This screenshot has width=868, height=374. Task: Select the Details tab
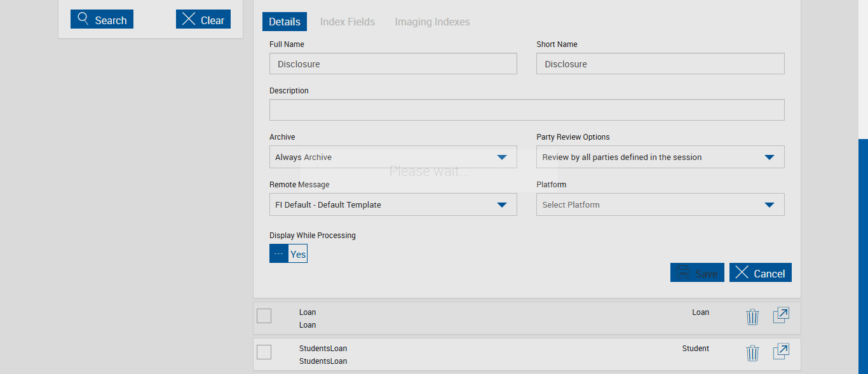pos(285,22)
